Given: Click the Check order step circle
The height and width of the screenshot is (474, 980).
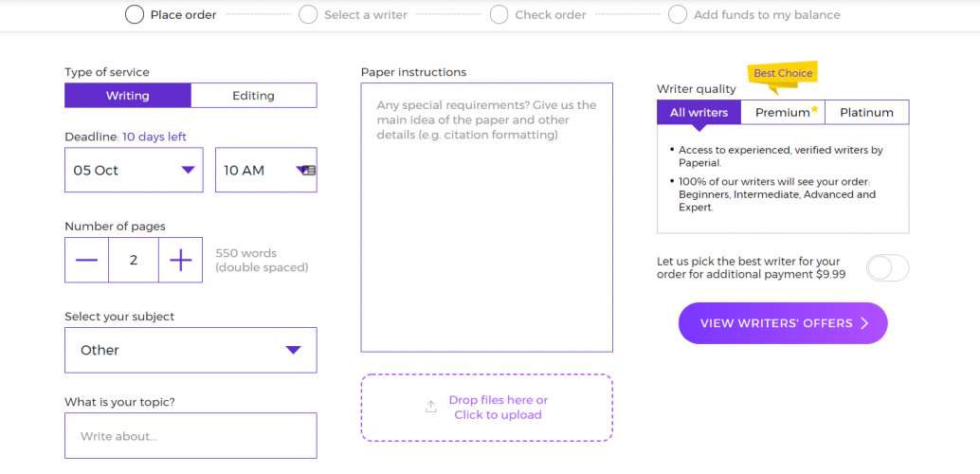Looking at the screenshot, I should 499,14.
